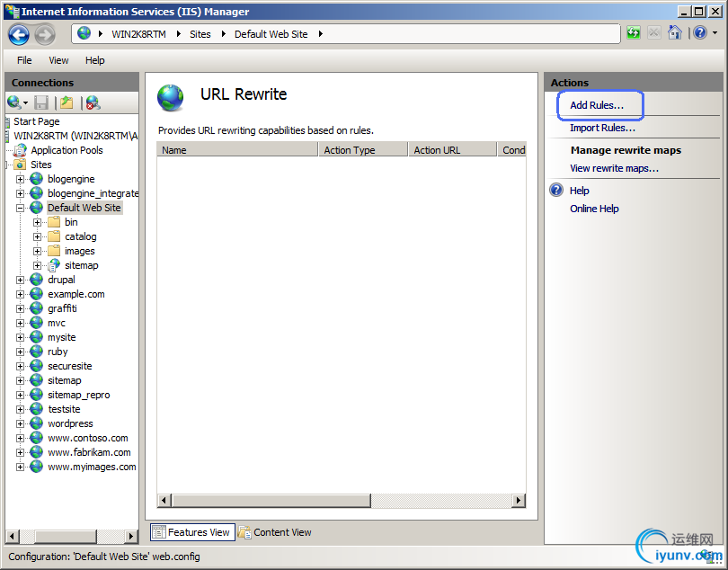This screenshot has height=570, width=728.
Task: Switch to Features View tab
Action: click(x=192, y=532)
